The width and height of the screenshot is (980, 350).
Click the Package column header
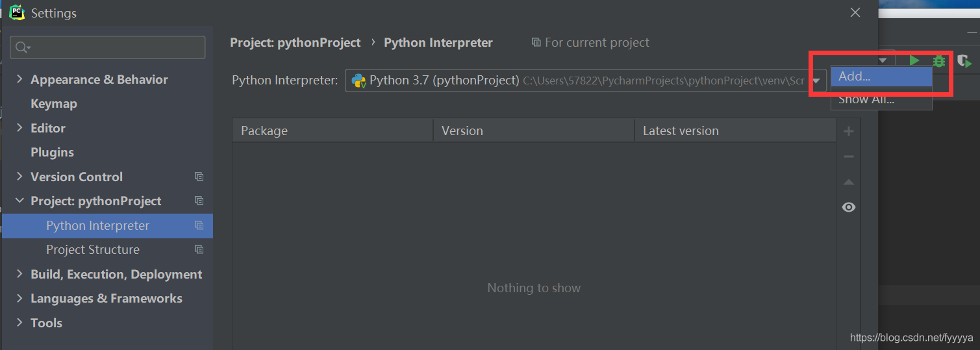[x=333, y=131]
